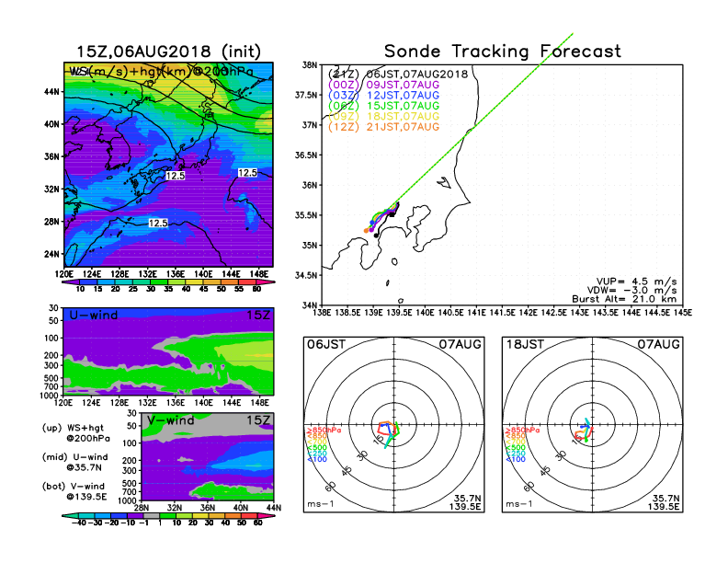Image resolution: width=728 pixels, height=563 pixels.
Task: Click the '60' ring label in 06JST hodograph
Action: click(331, 487)
